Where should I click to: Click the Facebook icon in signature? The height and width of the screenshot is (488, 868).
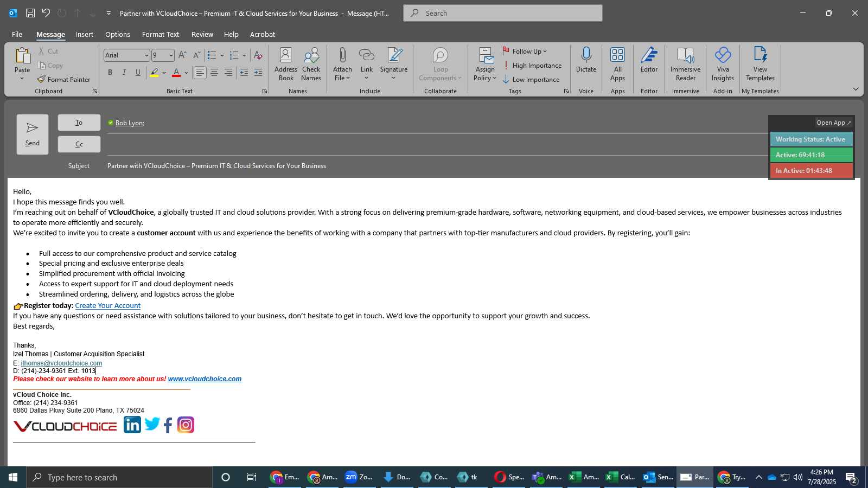[168, 425]
